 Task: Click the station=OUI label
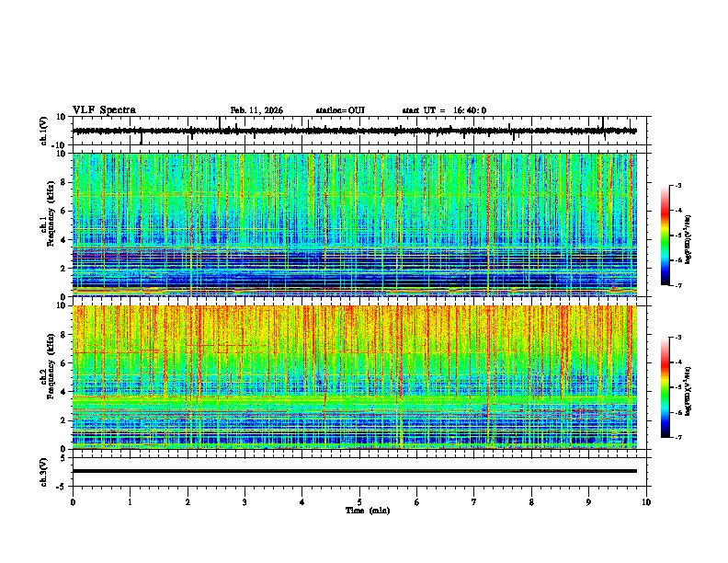[340, 110]
